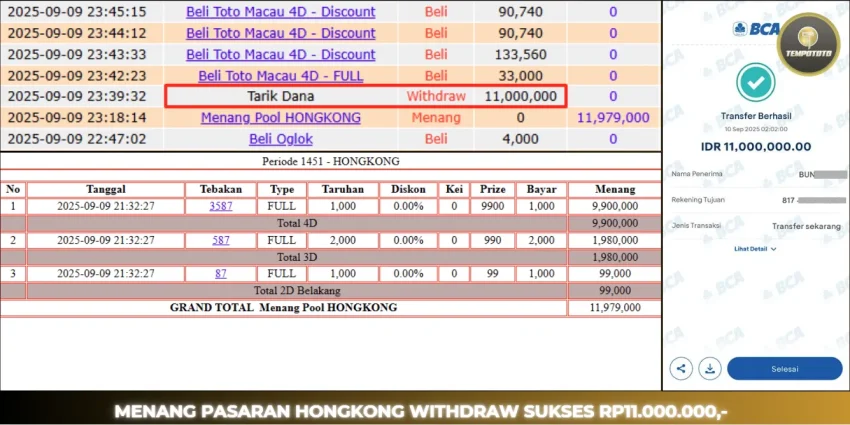Click the TEMPOTOTO round logo
The width and height of the screenshot is (850, 425).
point(808,44)
